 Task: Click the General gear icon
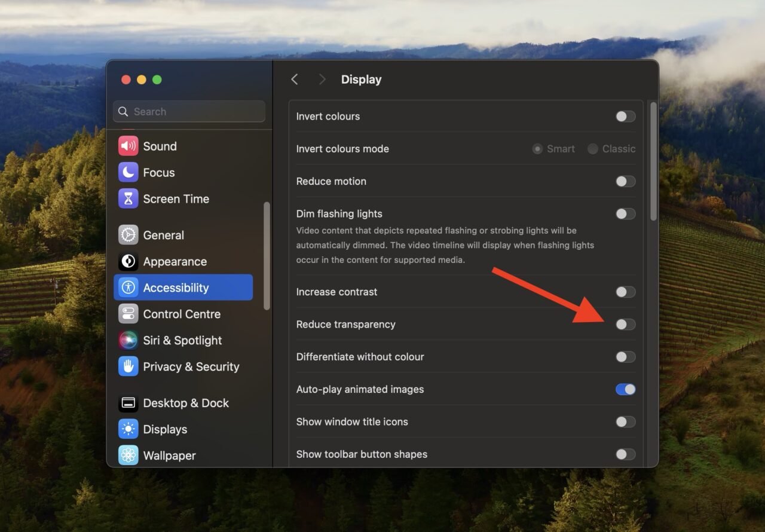128,235
